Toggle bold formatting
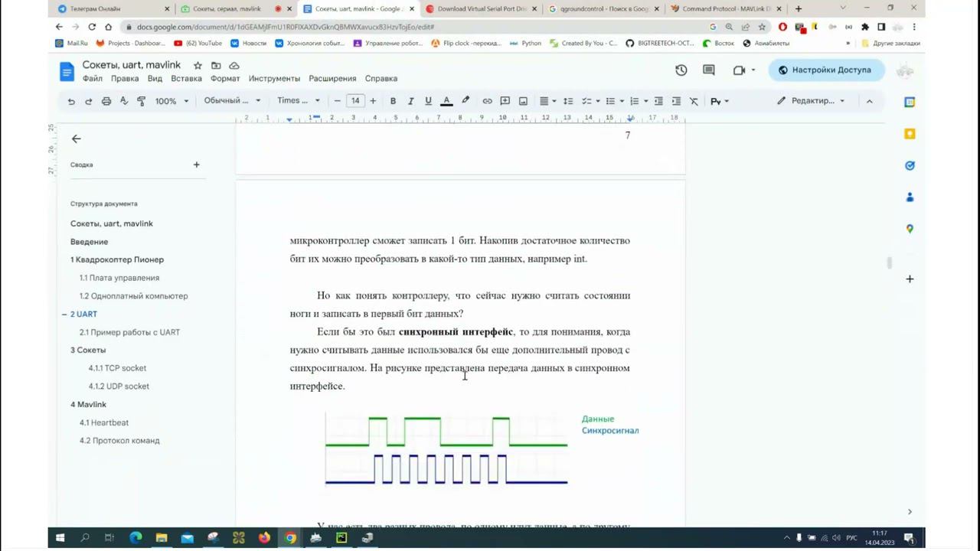The height and width of the screenshot is (551, 980). (x=393, y=101)
